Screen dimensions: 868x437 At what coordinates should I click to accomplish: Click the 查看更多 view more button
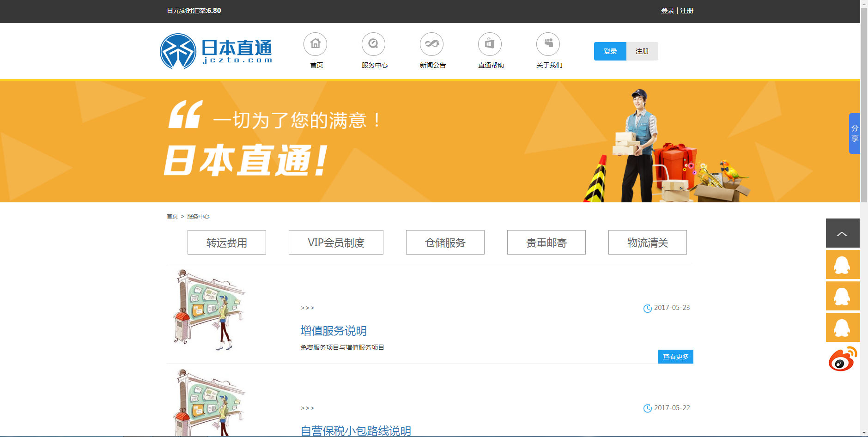pyautogui.click(x=675, y=357)
